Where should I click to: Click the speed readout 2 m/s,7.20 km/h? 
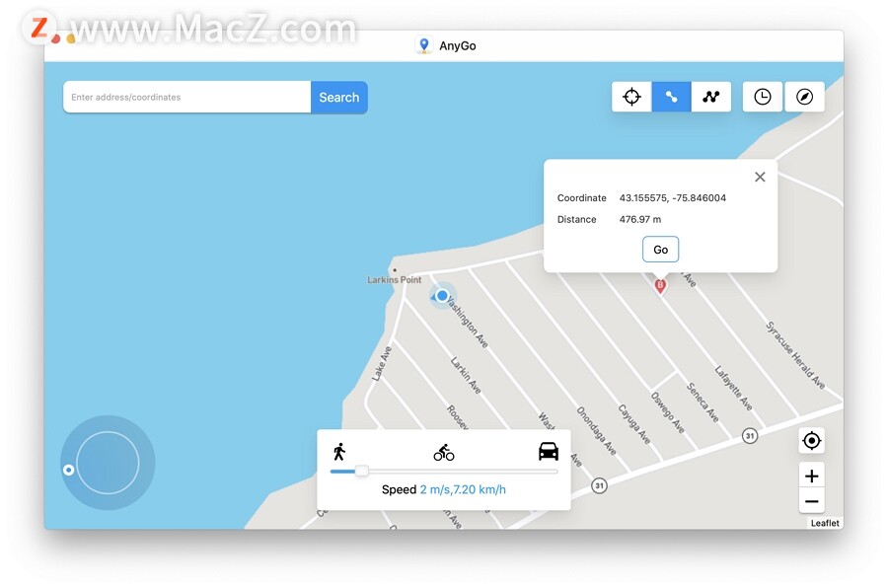(463, 489)
